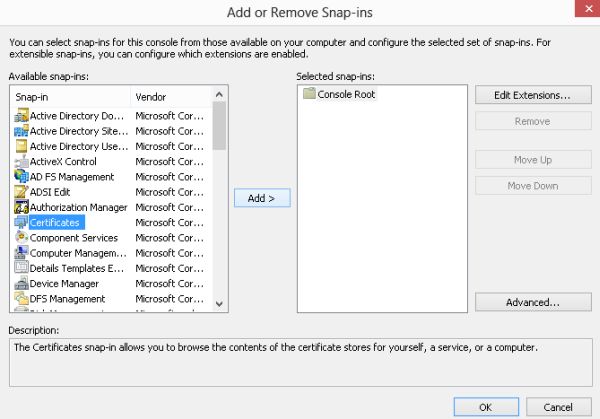Select the 'Details Templates E…' snap-in name
The width and height of the screenshot is (600, 419).
(77, 268)
